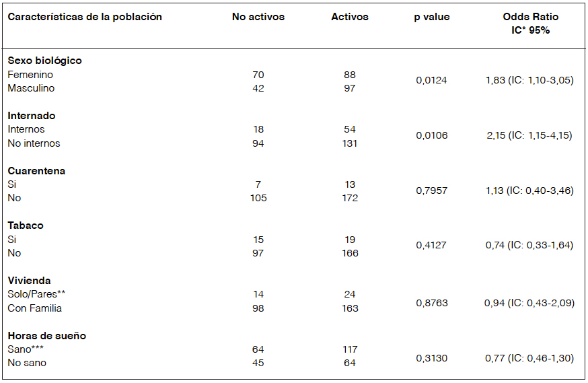Click the 'Sexo biológico' section heading
Screen dimensions: 588x383
pos(44,61)
